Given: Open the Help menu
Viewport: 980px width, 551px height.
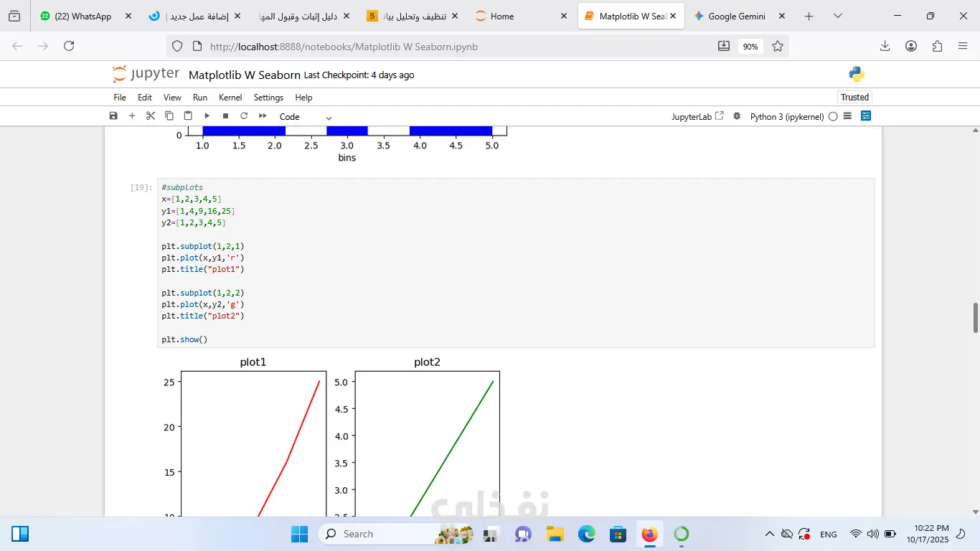Looking at the screenshot, I should (x=303, y=98).
